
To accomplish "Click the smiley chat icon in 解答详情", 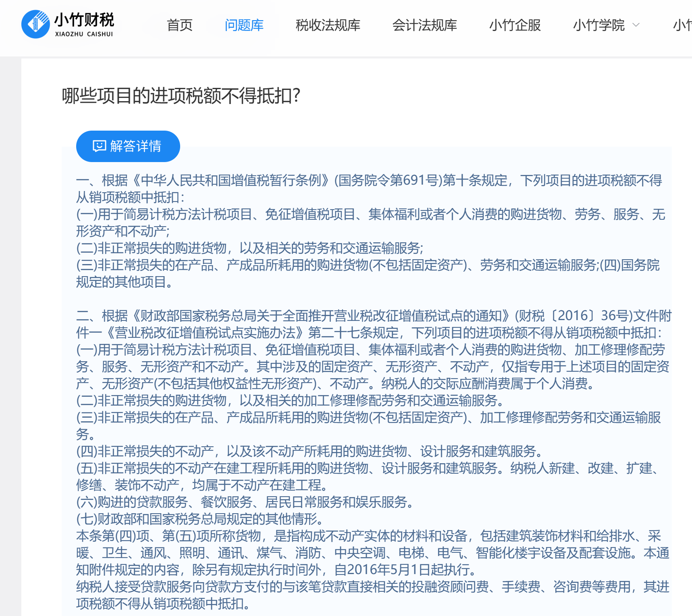I will [99, 146].
